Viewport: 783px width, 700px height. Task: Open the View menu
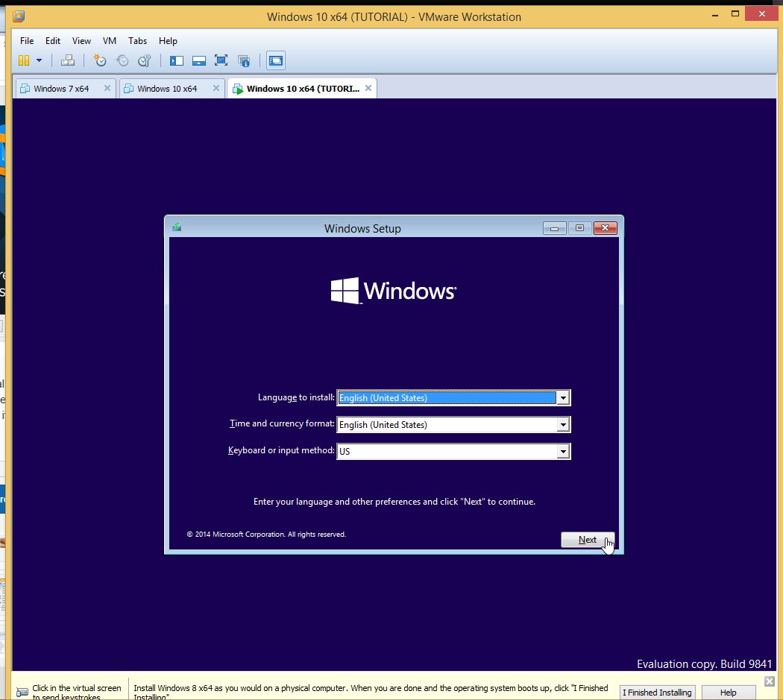[81, 41]
